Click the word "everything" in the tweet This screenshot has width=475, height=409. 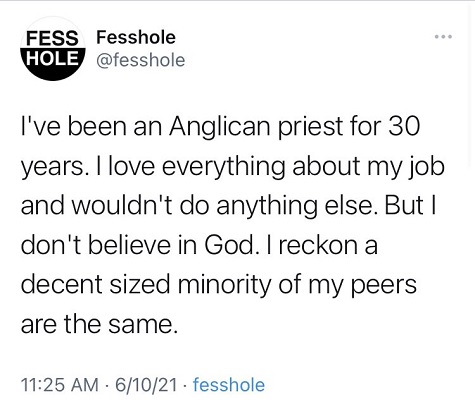tap(224, 167)
